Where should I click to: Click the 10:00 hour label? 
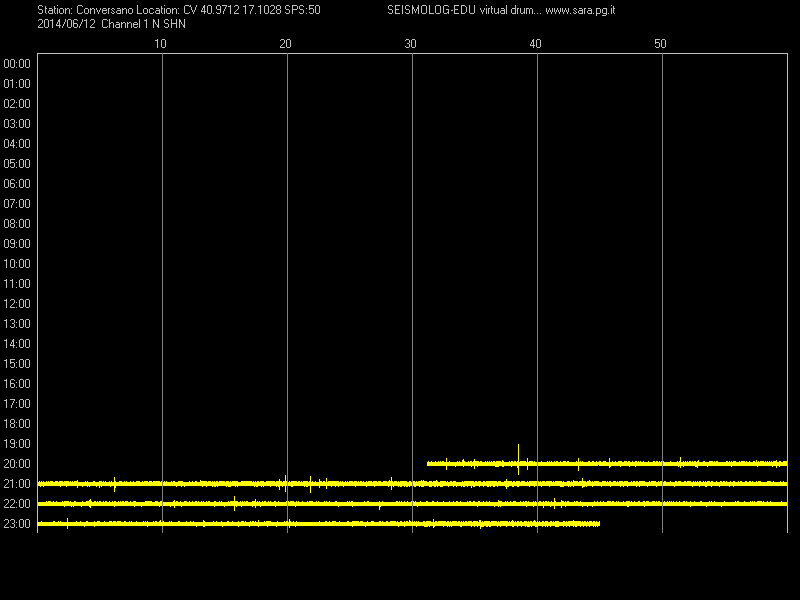tap(17, 264)
